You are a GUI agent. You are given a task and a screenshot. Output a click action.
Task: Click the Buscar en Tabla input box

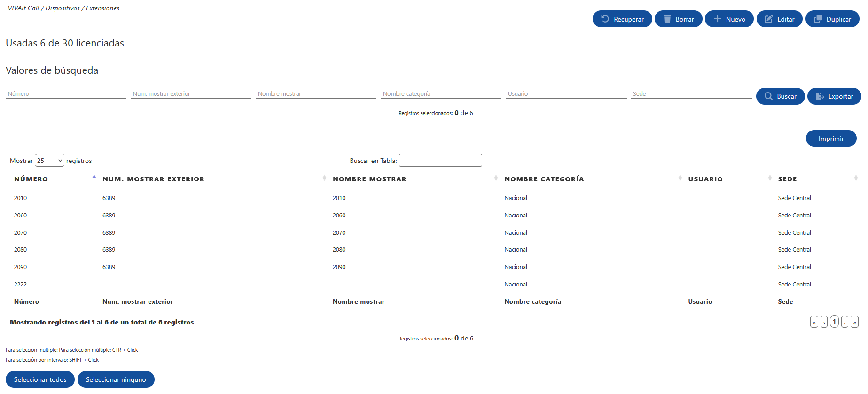click(x=440, y=160)
